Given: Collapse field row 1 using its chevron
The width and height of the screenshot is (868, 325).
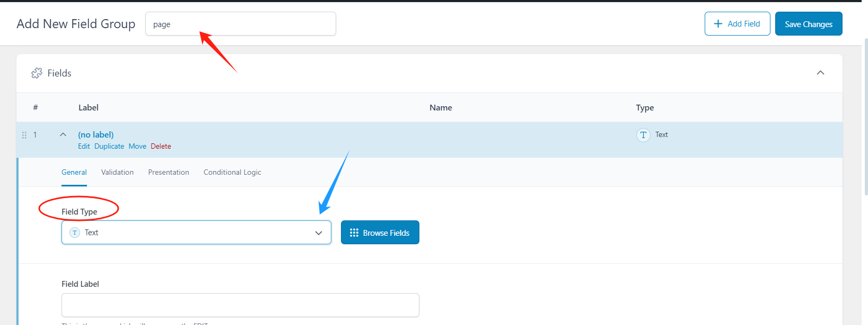Looking at the screenshot, I should pos(63,135).
